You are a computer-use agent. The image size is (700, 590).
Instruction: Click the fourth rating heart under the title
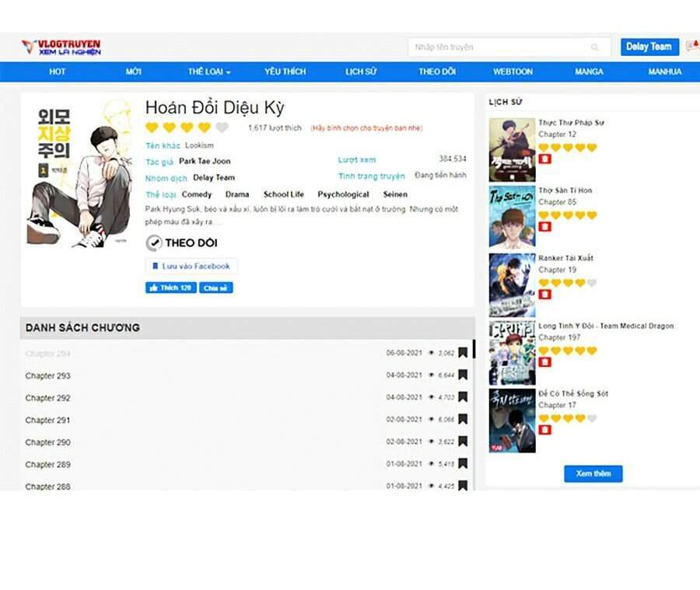204,127
